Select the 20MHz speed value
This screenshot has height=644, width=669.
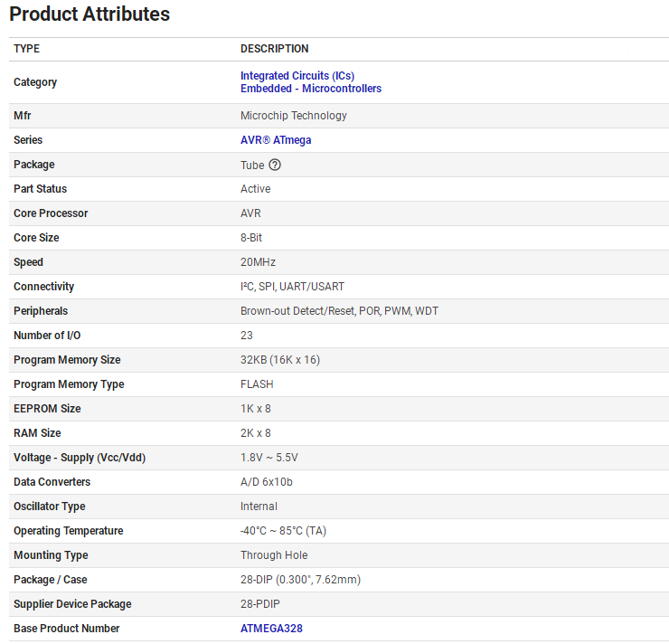[258, 262]
